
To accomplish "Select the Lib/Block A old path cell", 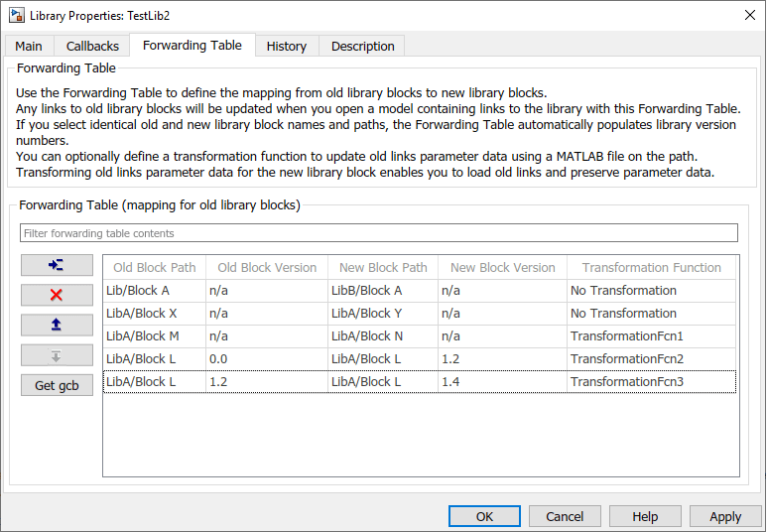I will (154, 291).
